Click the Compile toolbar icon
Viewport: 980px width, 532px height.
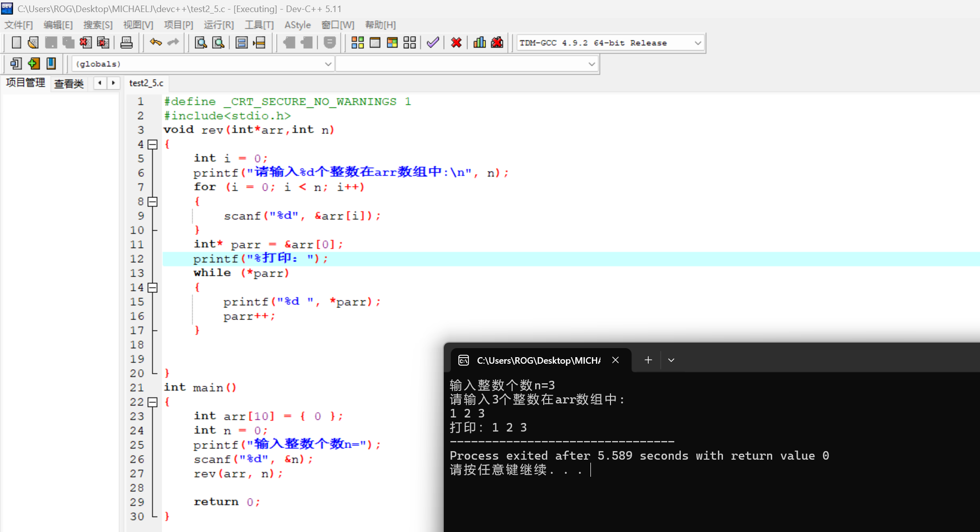click(x=357, y=43)
